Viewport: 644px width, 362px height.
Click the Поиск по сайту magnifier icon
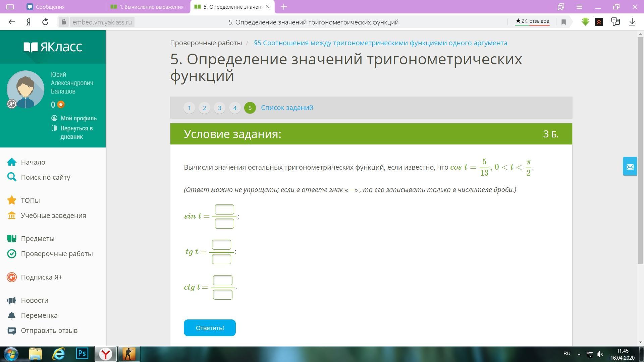coord(12,177)
